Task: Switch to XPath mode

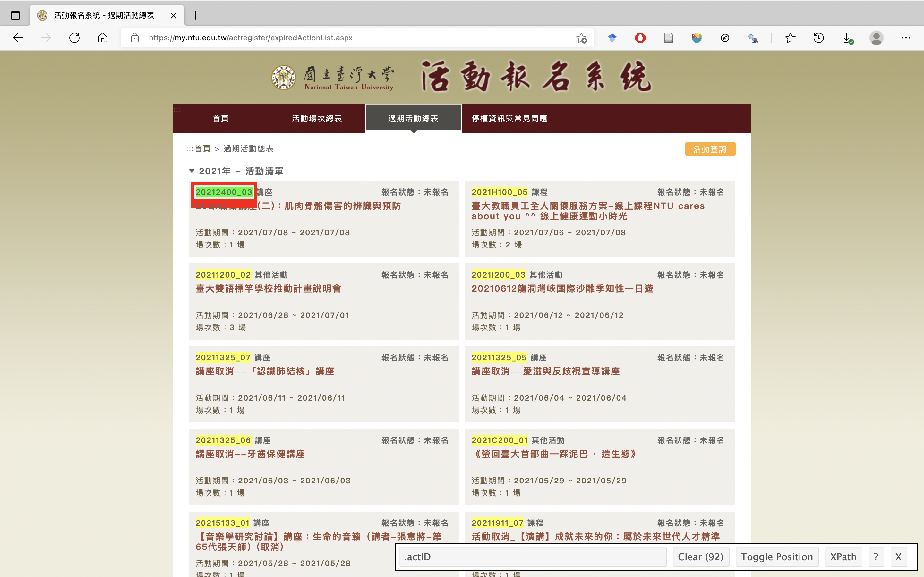Action: [x=843, y=557]
